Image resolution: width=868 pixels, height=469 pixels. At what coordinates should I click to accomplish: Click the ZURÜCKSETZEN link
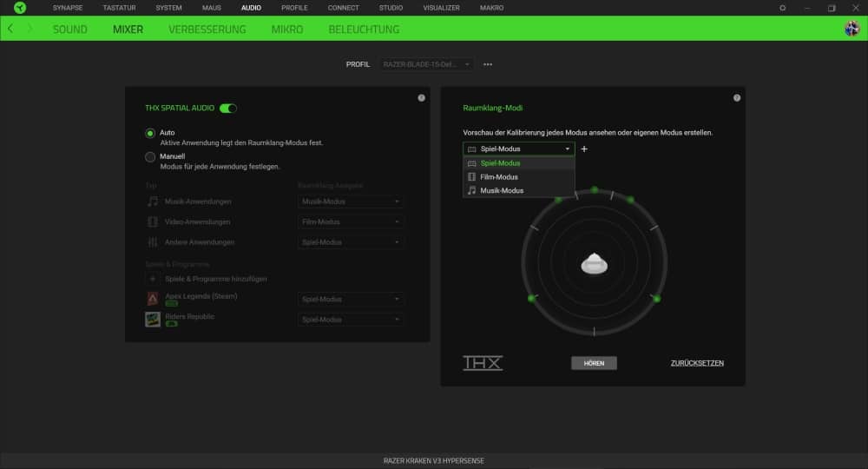pyautogui.click(x=697, y=363)
